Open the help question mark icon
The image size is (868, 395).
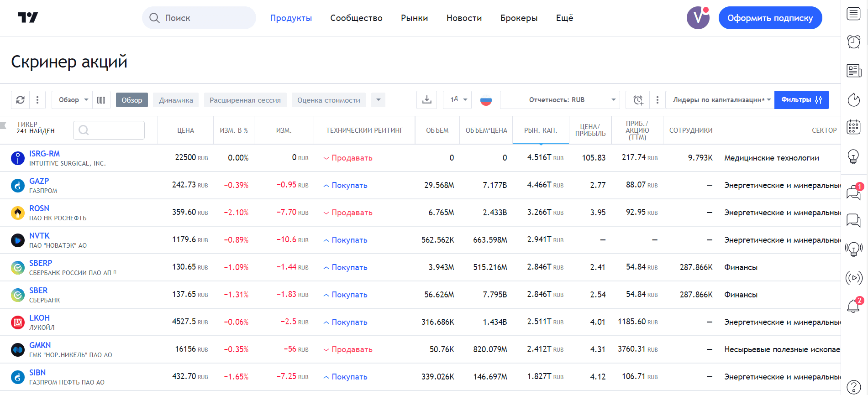[x=853, y=387]
